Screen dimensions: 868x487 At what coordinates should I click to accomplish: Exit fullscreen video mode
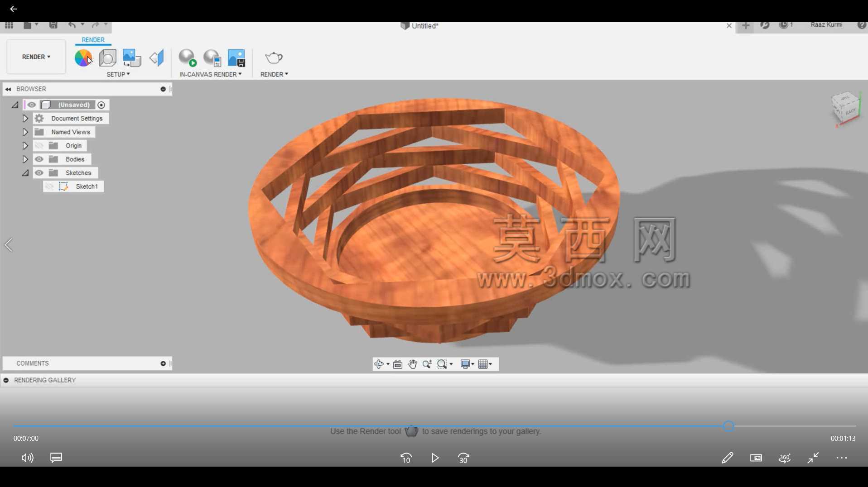[x=813, y=458]
